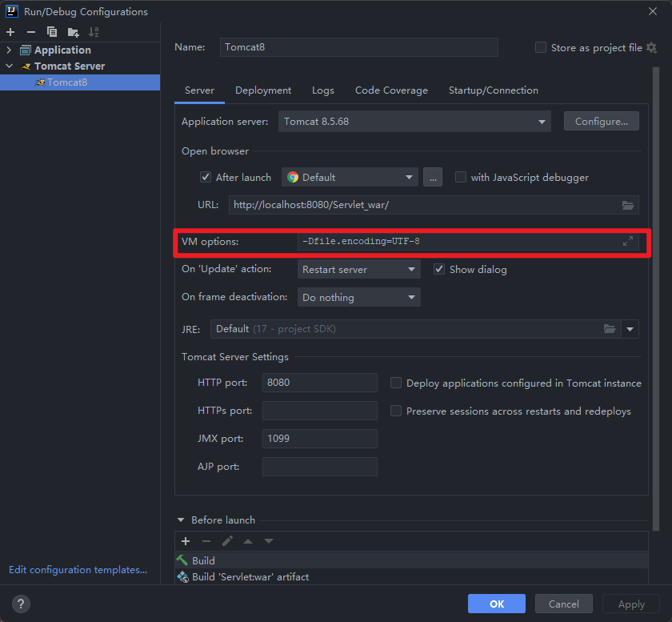Open Edit configuration templates link
Image resolution: width=672 pixels, height=622 pixels.
click(78, 570)
